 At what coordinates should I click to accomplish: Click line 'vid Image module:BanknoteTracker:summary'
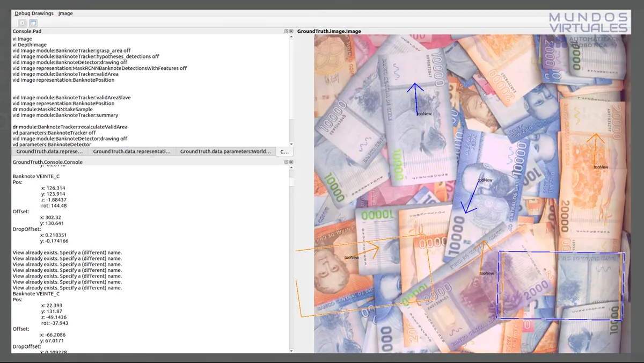(x=65, y=115)
